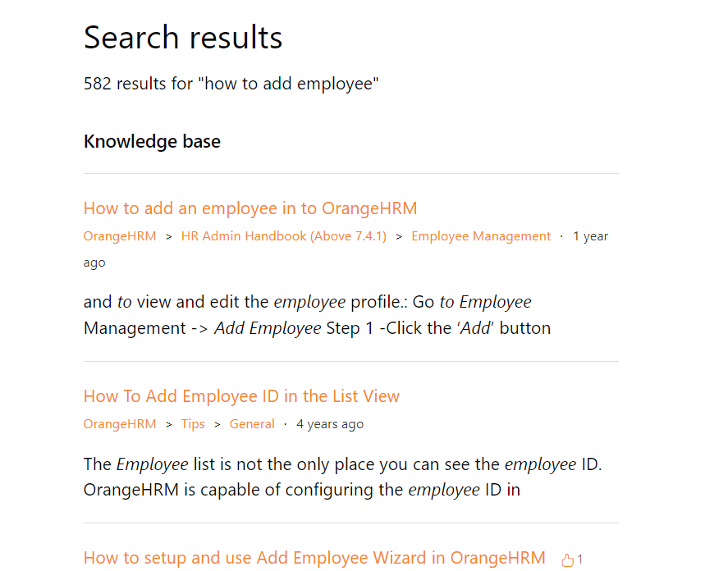The image size is (728, 571).
Task: Go to OrangeHRM breadcrumb above Tips
Action: 120,424
